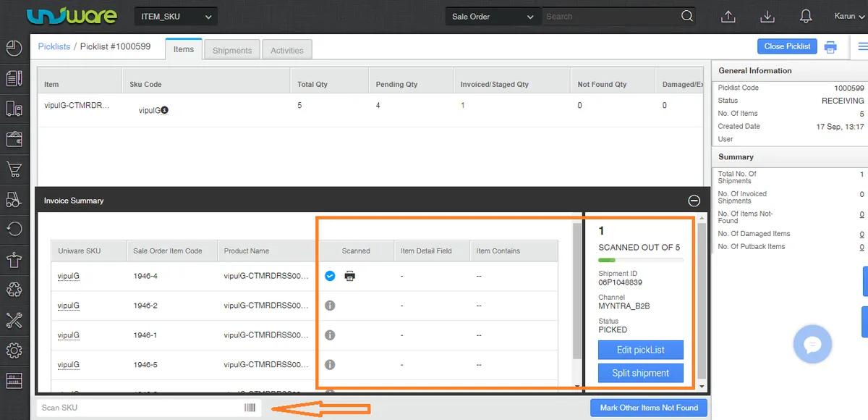The image size is (868, 420).
Task: Click the Split shipment button
Action: [x=640, y=373]
